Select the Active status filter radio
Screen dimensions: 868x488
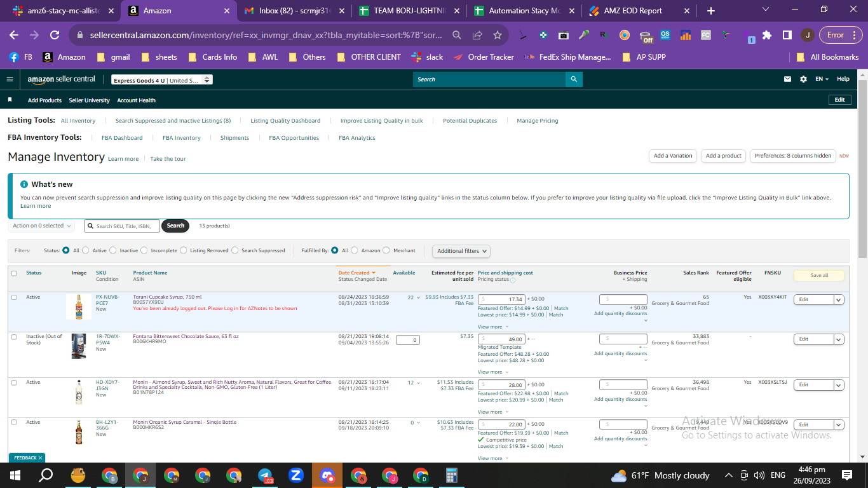coord(86,250)
